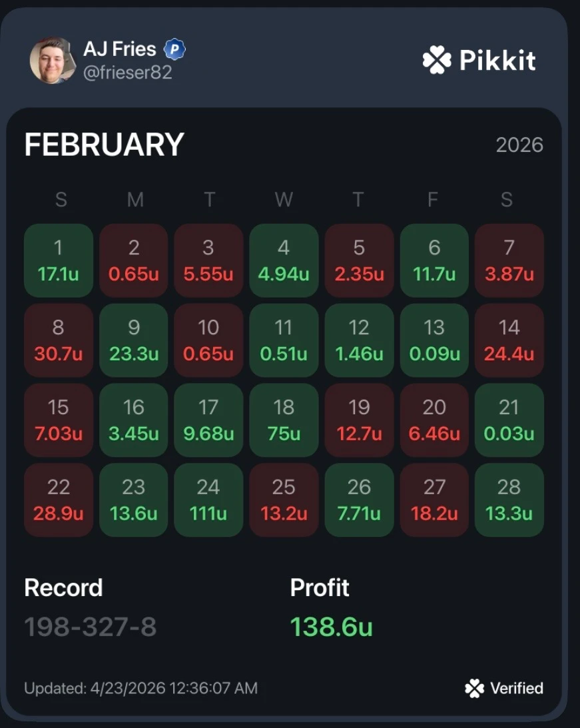The width and height of the screenshot is (580, 728).
Task: Open day 24 with 111u profit
Action: click(208, 500)
